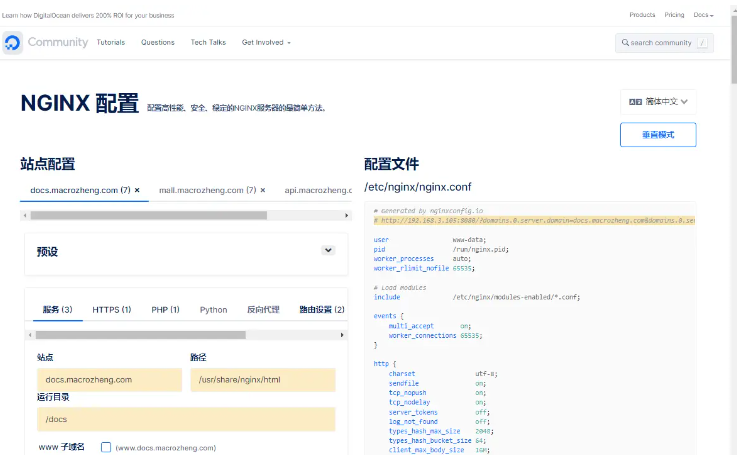Image resolution: width=737 pixels, height=455 pixels.
Task: Click the worker_processes line in config
Action: click(x=422, y=259)
